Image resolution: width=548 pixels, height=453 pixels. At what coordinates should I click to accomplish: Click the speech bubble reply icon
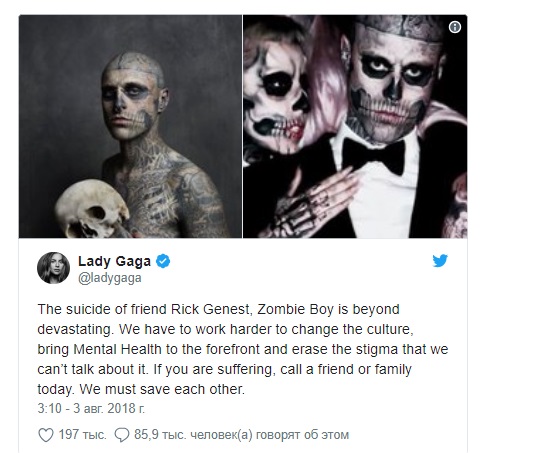coord(122,435)
